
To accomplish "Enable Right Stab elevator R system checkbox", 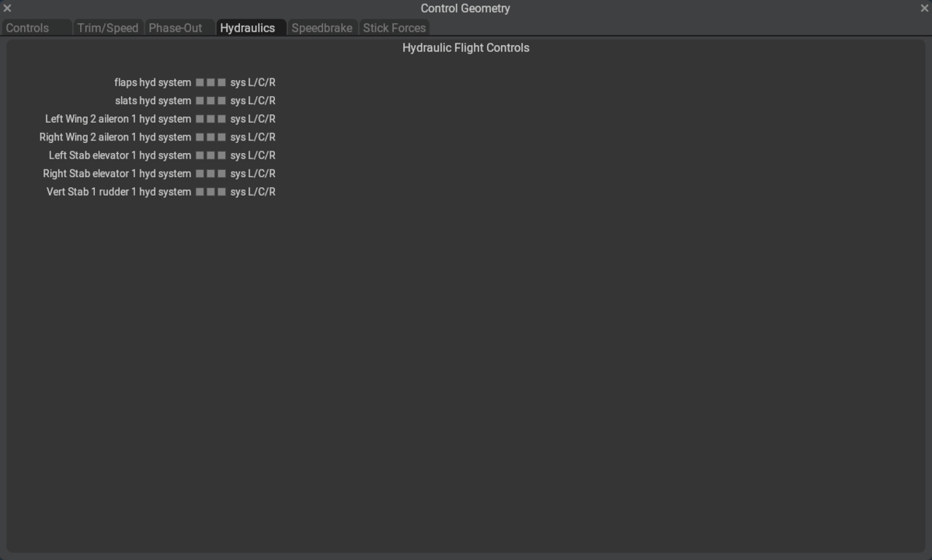I will tap(221, 174).
